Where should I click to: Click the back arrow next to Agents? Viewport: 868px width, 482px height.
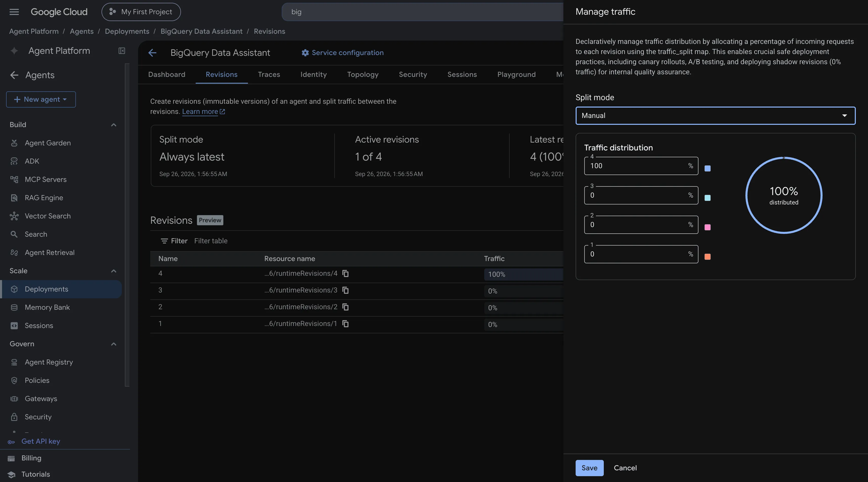click(x=14, y=75)
